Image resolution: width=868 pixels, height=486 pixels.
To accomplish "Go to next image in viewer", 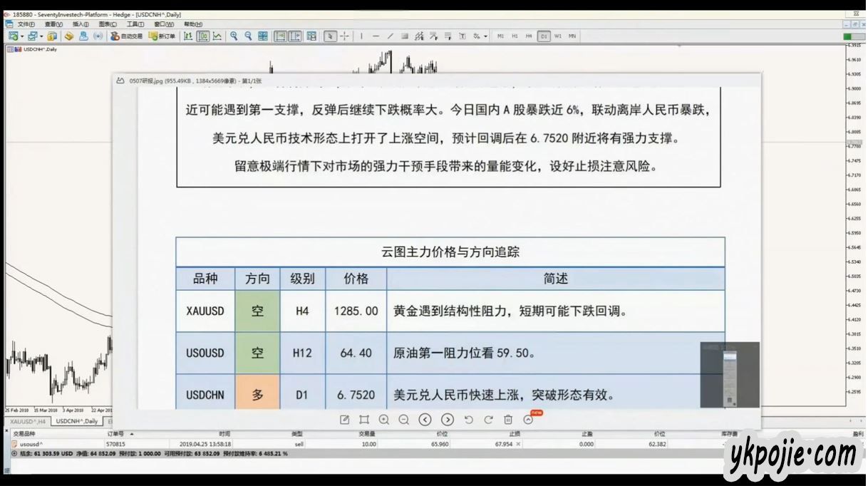I will [x=448, y=420].
